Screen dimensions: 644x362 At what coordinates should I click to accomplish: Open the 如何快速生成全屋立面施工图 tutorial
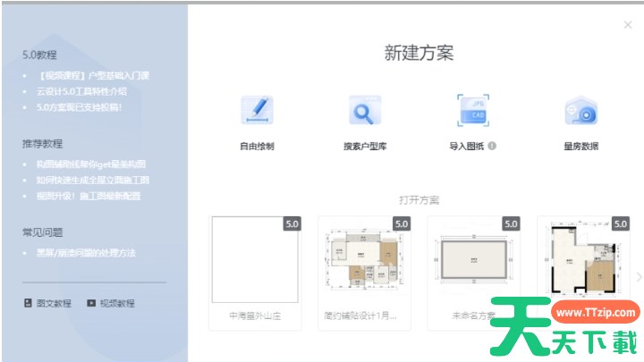click(92, 181)
